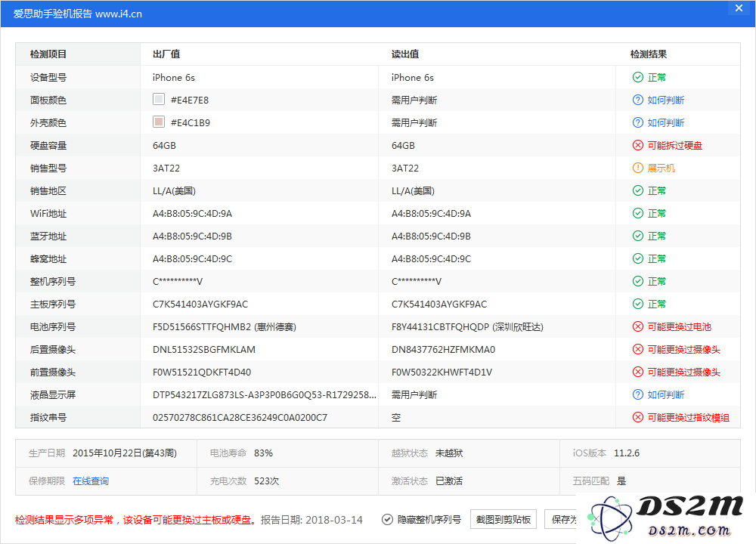
Task: Click the red 检测结果显示多项异常 warning text
Action: (136, 520)
